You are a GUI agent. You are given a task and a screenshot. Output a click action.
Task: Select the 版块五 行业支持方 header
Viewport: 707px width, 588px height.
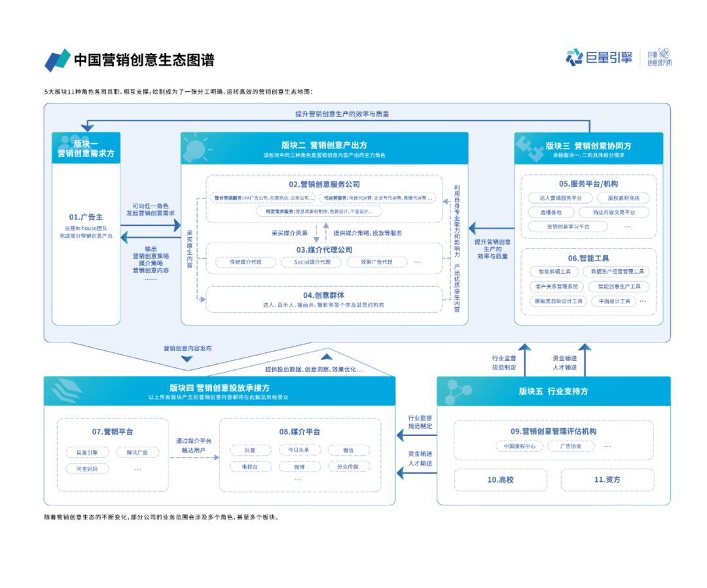coord(553,391)
